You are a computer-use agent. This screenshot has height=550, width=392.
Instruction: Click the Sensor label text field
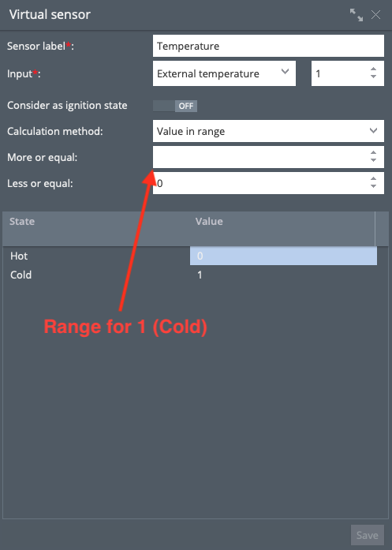pos(269,46)
